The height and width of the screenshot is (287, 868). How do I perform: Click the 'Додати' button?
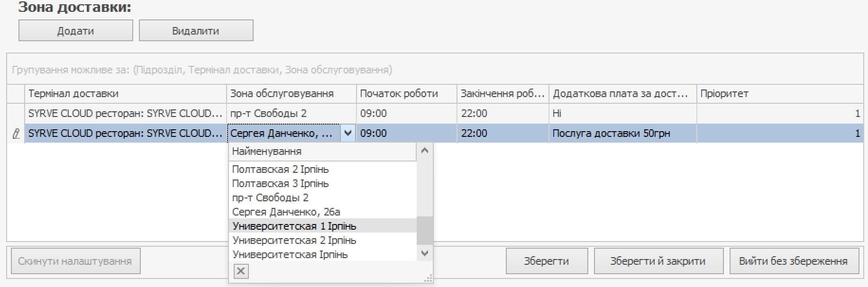click(75, 31)
